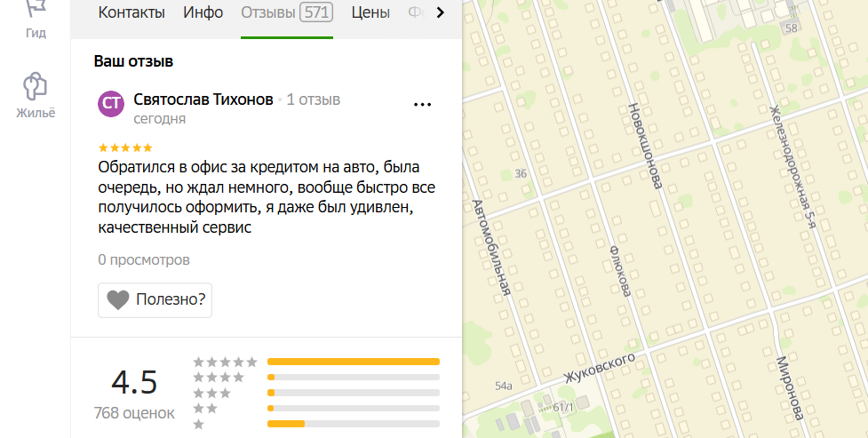Click the Автомобильная street label on the map
The image size is (868, 438).
click(490, 247)
